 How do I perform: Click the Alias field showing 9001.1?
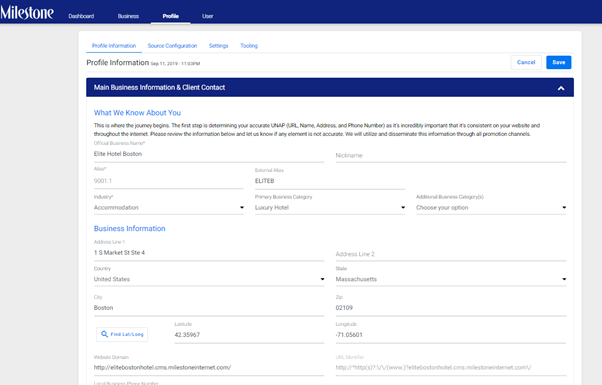click(x=169, y=181)
